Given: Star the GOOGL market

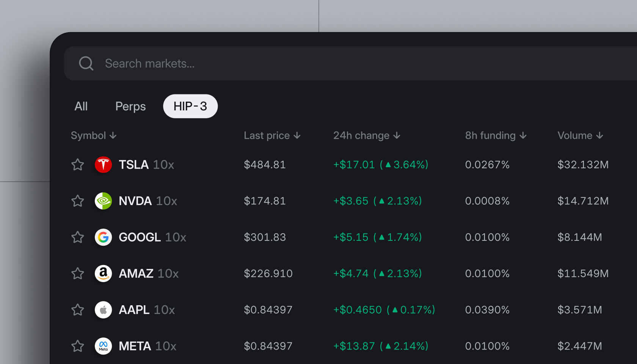Looking at the screenshot, I should (x=78, y=237).
